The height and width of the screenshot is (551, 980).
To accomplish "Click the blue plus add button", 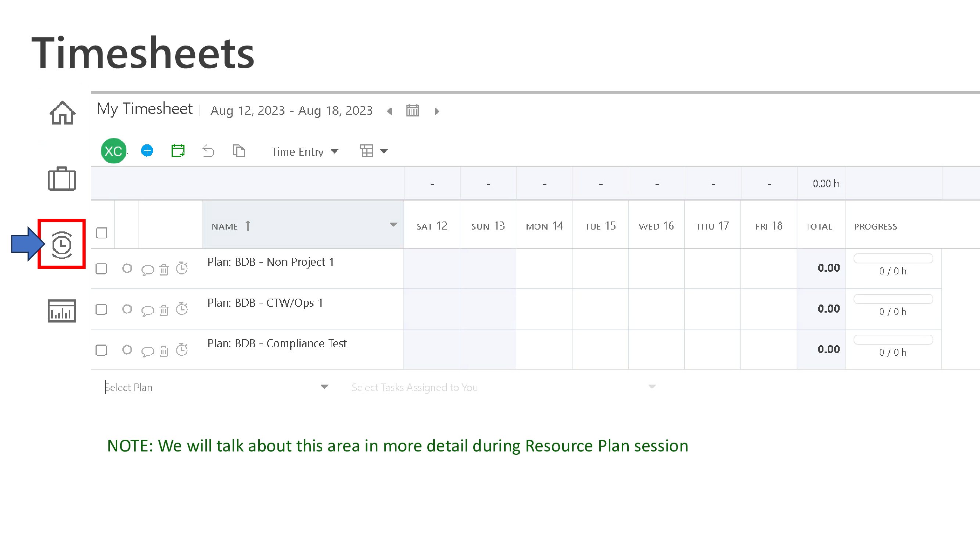I will click(x=147, y=151).
